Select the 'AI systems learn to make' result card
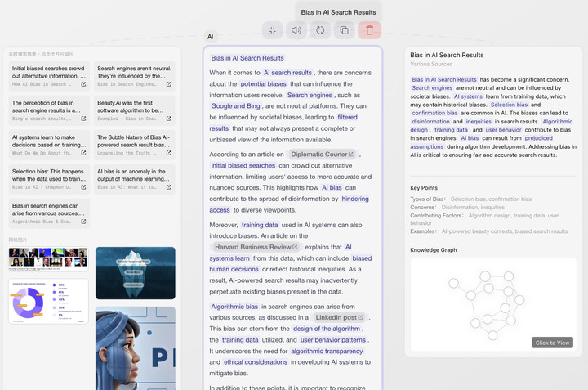 pyautogui.click(x=48, y=143)
